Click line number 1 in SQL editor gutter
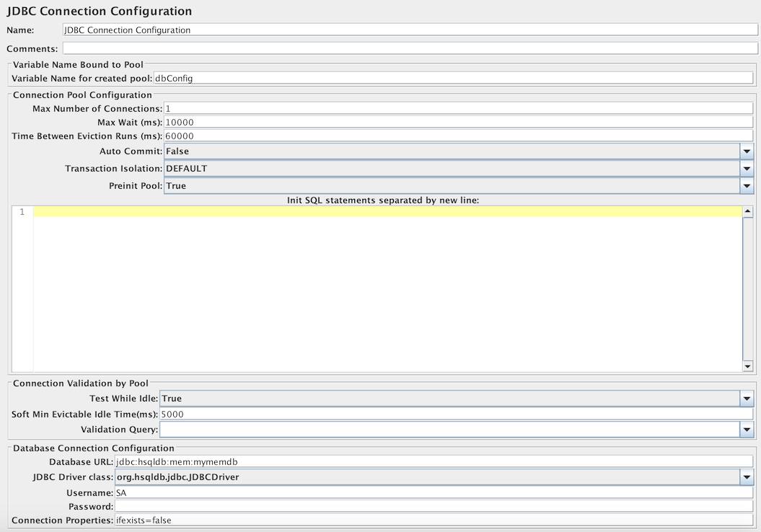The height and width of the screenshot is (532, 761). (x=22, y=212)
